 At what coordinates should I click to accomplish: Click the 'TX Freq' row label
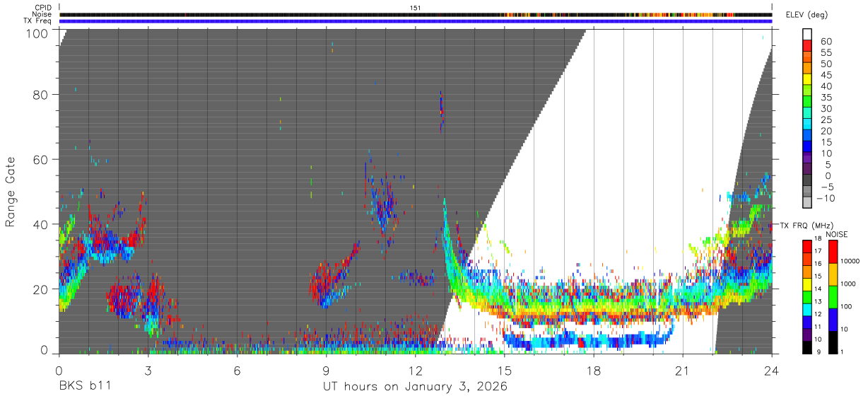coord(39,21)
